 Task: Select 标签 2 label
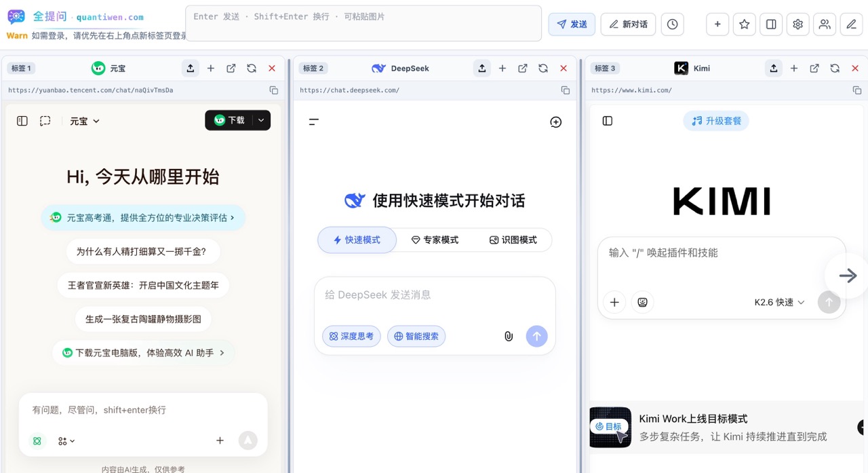(313, 69)
